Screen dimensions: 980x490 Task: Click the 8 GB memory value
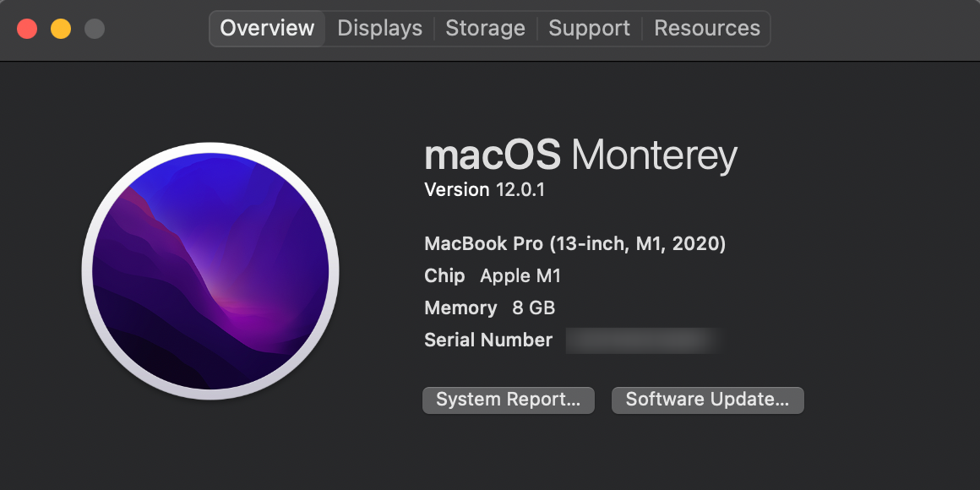pyautogui.click(x=534, y=308)
